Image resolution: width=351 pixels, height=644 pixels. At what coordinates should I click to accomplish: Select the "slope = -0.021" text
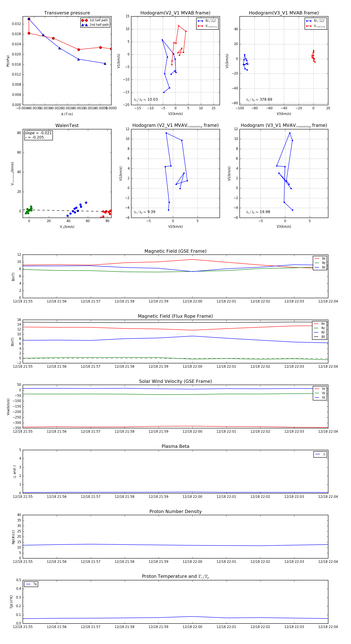[x=38, y=133]
